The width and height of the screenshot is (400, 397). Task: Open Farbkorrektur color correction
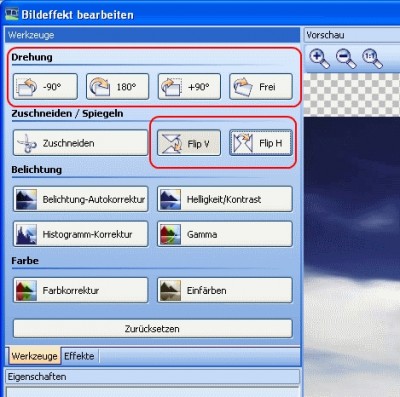click(80, 290)
